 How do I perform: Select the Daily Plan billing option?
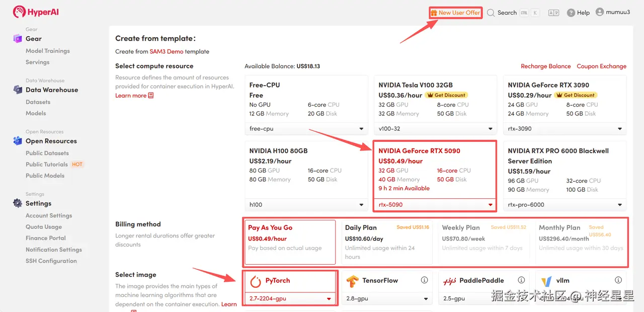pyautogui.click(x=386, y=242)
